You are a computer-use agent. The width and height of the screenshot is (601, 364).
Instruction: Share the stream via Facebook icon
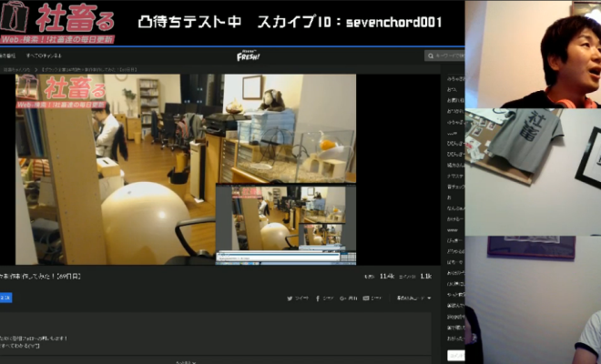322,298
